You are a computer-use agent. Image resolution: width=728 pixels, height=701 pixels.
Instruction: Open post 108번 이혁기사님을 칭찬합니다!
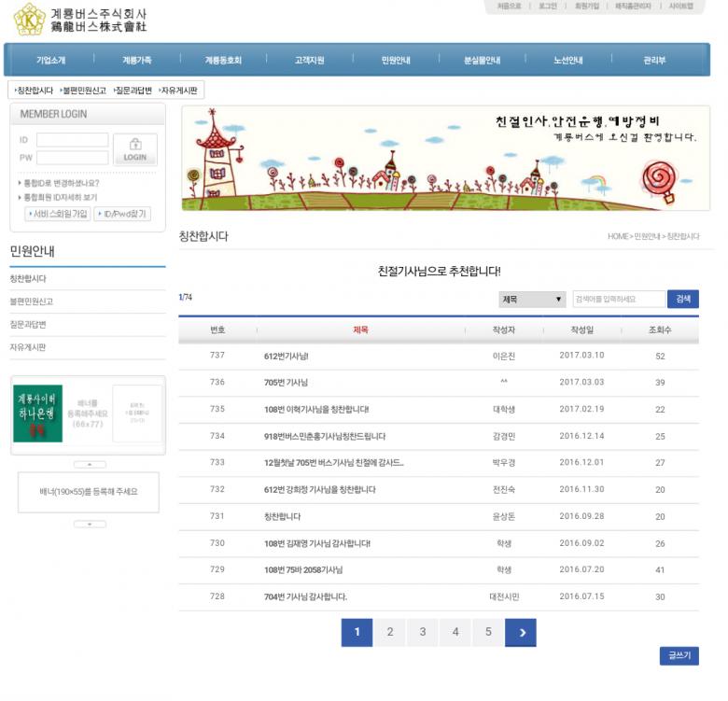point(316,410)
